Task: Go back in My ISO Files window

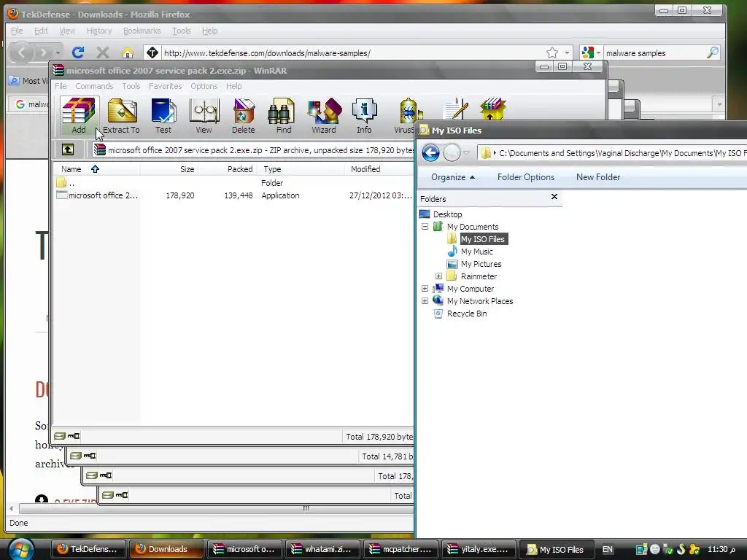Action: pos(430,153)
